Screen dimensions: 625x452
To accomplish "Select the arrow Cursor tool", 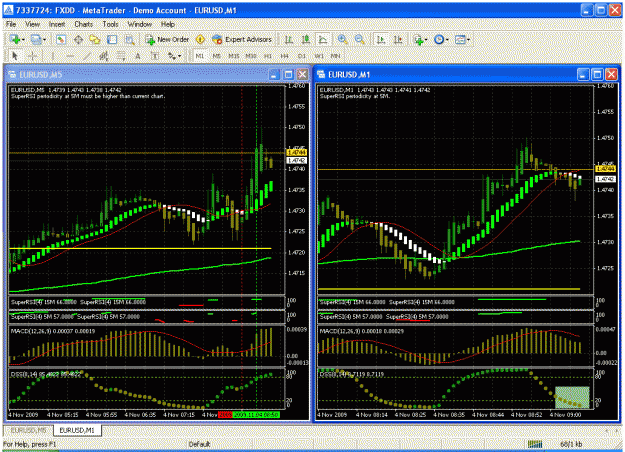I will [x=15, y=56].
